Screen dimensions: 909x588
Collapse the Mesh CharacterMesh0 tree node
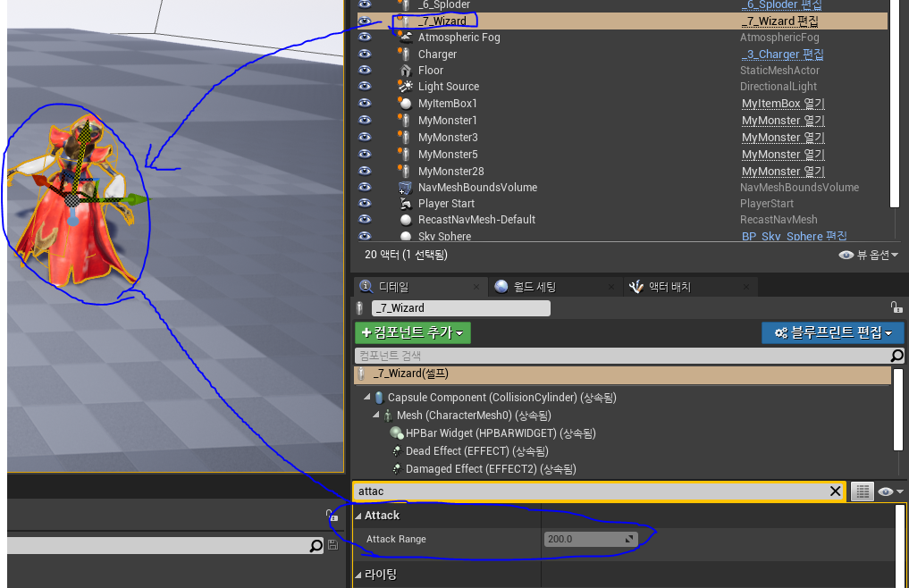tap(375, 416)
